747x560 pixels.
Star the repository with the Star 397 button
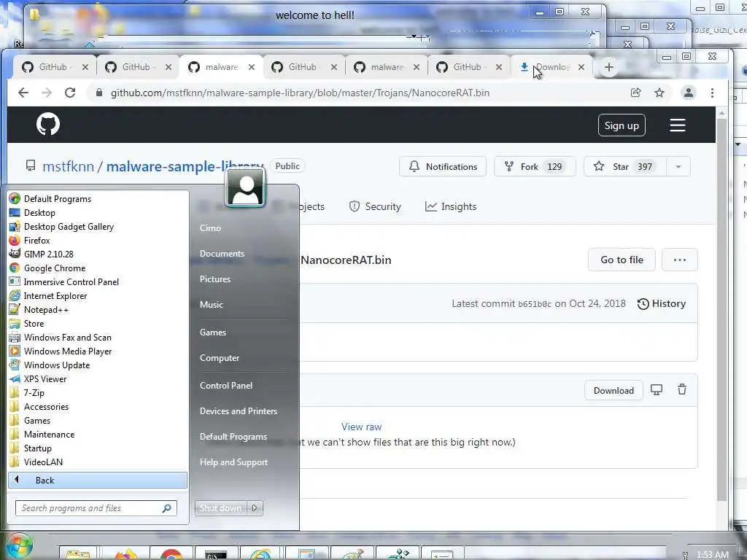[x=625, y=167]
